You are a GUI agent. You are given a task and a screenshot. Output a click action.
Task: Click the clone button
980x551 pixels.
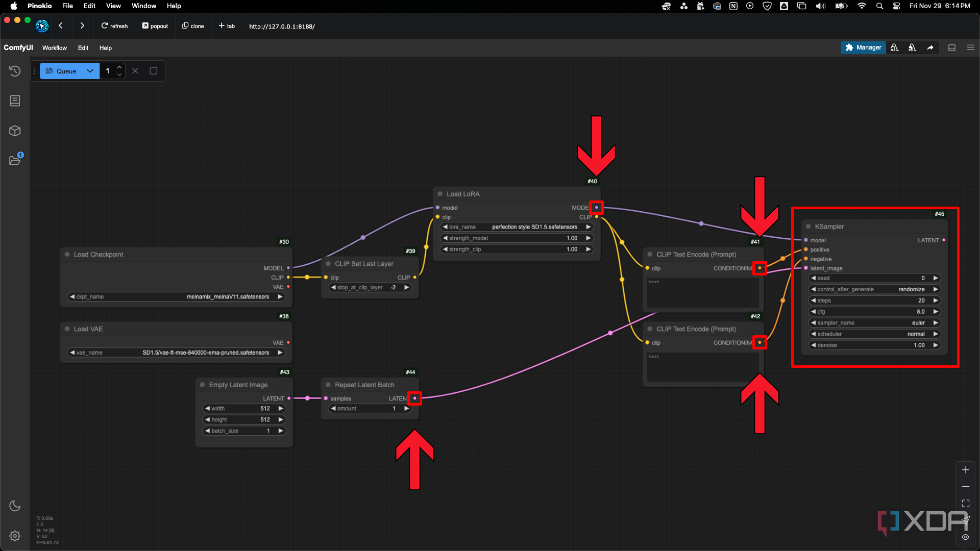[x=193, y=26]
